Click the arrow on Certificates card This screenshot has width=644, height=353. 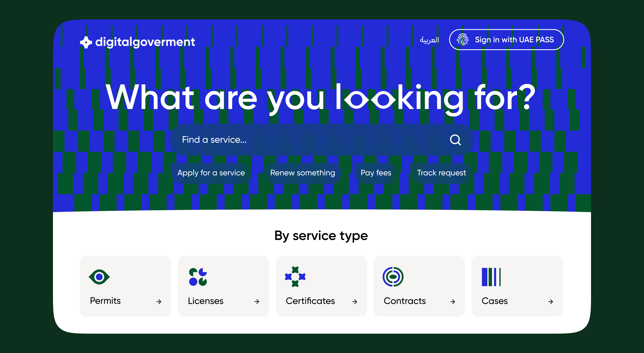355,302
